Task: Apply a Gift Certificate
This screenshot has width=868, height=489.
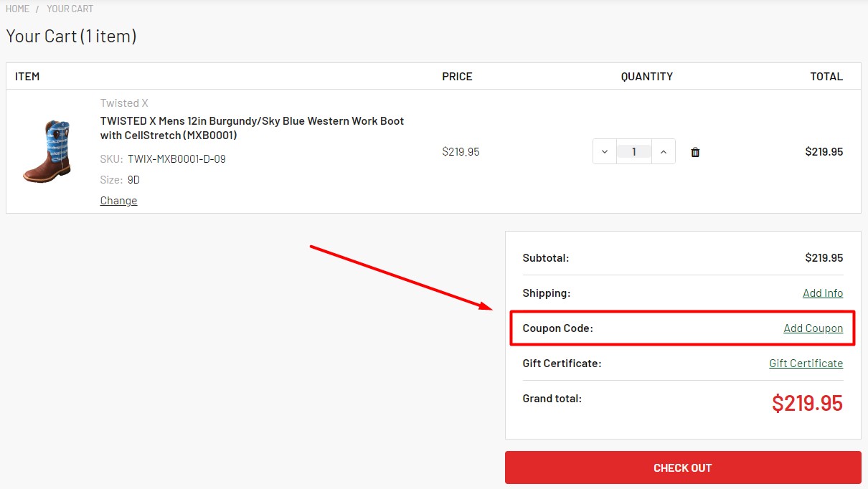Action: [806, 363]
